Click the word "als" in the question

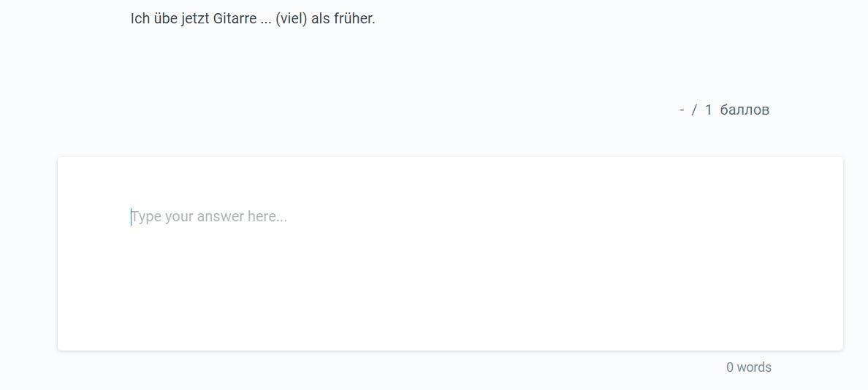pos(321,19)
